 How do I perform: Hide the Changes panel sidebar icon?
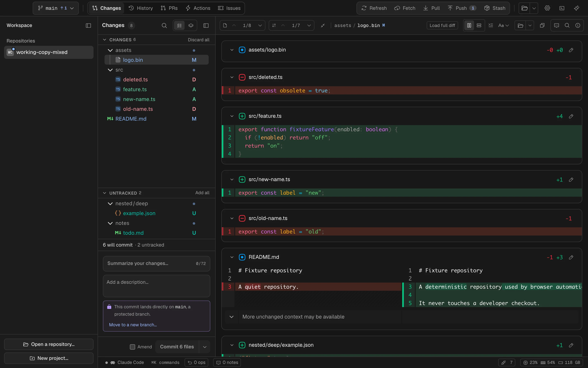[206, 25]
